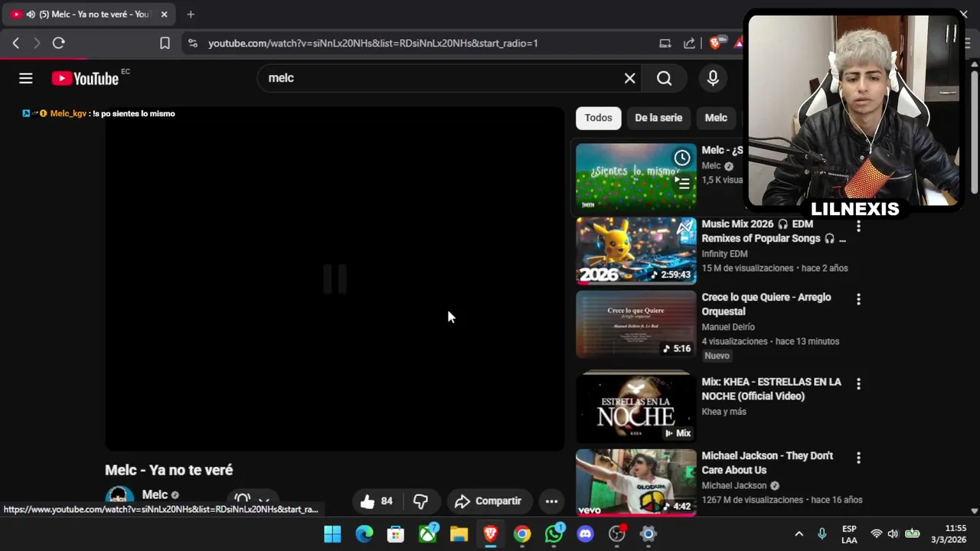Open the three-dot more actions button
Screen dimensions: 980x551
[x=551, y=501]
